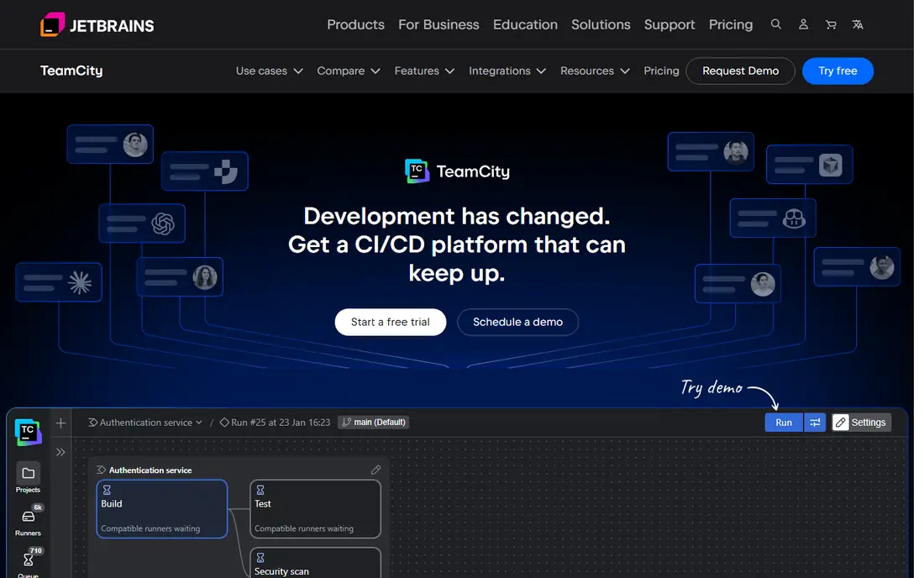Open the Products menu
The height and width of the screenshot is (578, 924).
pyautogui.click(x=355, y=24)
